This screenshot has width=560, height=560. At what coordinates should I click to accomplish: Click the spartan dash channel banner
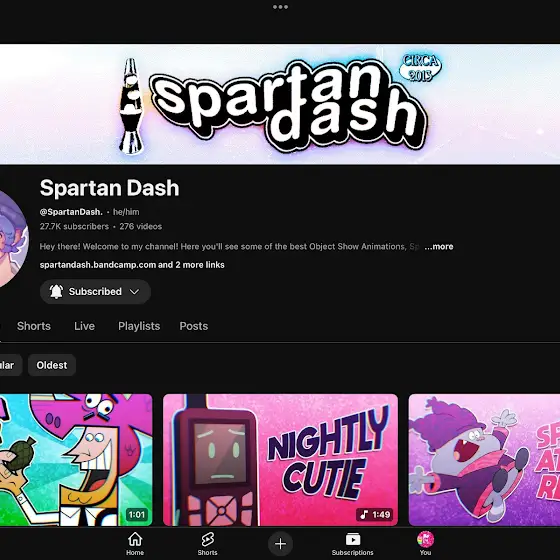coord(280,104)
